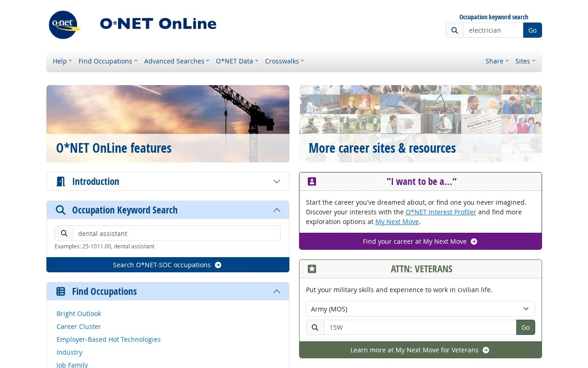
Task: Click the "I want to be a..." heading
Action: (421, 182)
